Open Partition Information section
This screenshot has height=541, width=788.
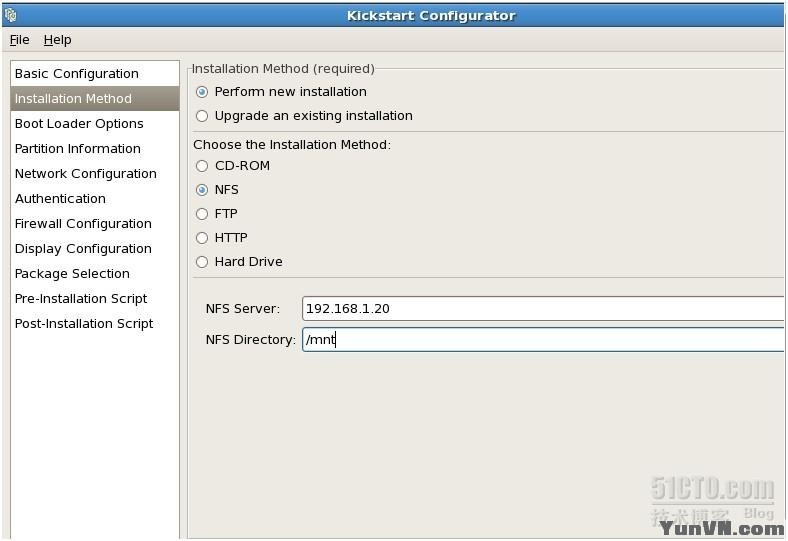77,149
